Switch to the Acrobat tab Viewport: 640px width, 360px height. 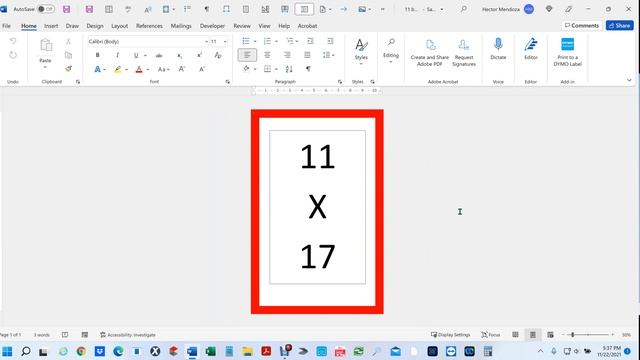click(x=307, y=26)
